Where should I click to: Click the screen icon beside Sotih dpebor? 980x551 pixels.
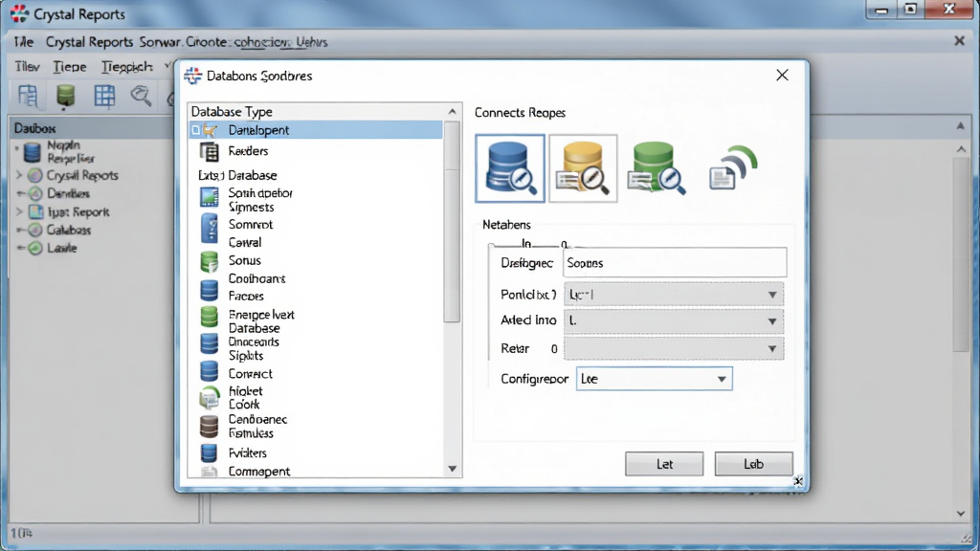[x=209, y=197]
